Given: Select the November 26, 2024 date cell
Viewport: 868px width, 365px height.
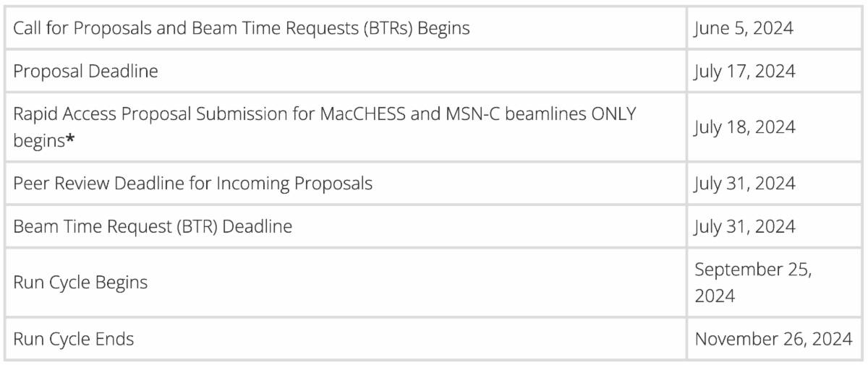Looking at the screenshot, I should [x=773, y=338].
